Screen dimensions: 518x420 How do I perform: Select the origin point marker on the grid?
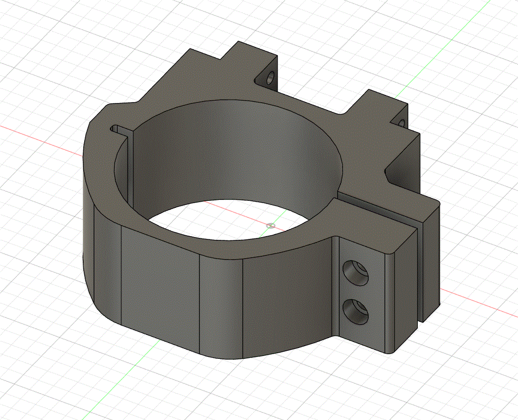point(271,225)
